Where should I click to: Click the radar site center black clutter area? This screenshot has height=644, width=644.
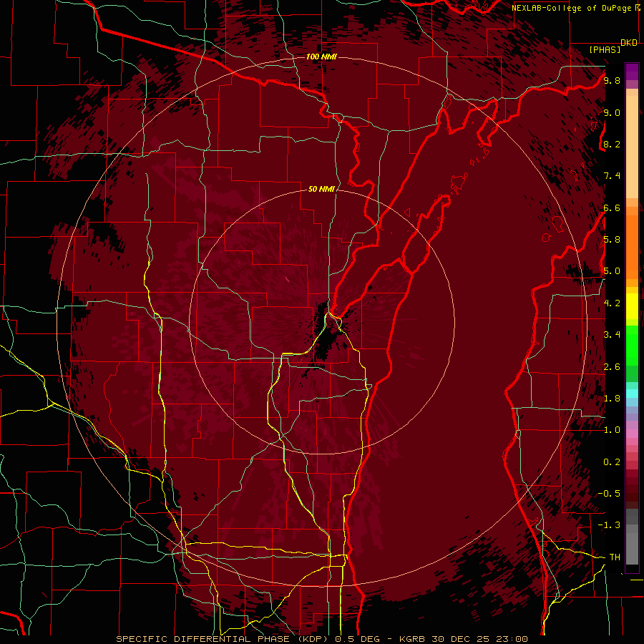pyautogui.click(x=326, y=336)
